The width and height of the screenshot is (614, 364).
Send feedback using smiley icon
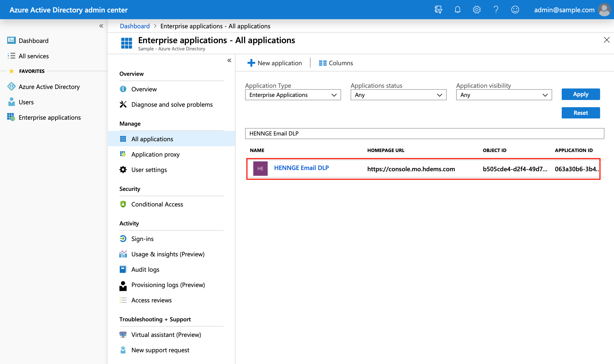click(515, 10)
